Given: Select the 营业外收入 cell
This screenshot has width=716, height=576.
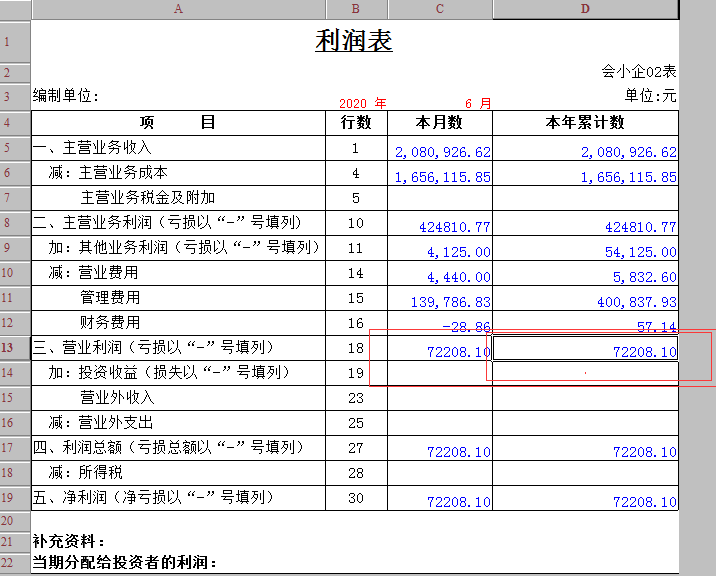Looking at the screenshot, I should click(x=178, y=398).
